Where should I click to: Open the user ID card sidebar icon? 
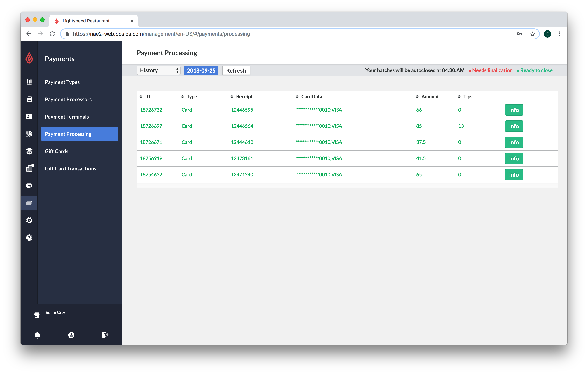[x=29, y=116]
